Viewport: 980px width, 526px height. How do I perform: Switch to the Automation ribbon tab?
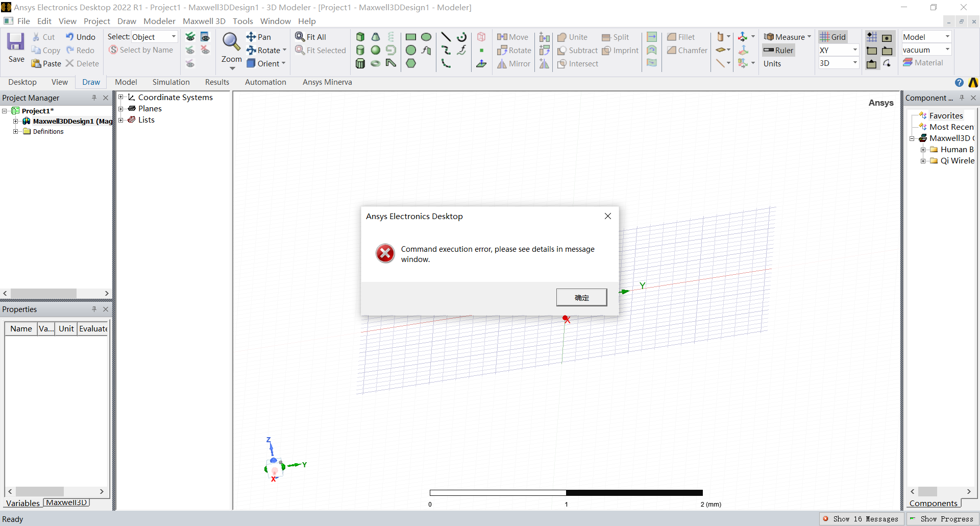coord(265,82)
